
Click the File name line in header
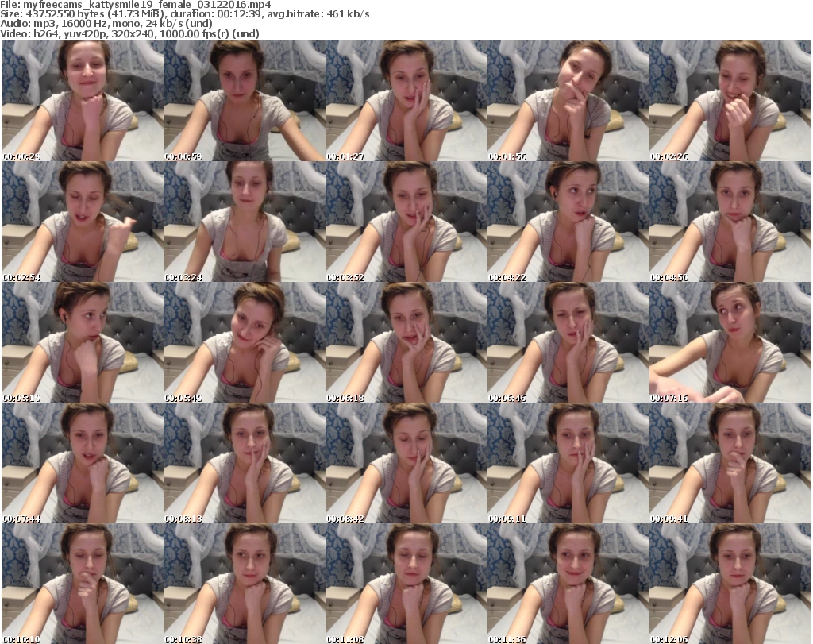tap(135, 5)
